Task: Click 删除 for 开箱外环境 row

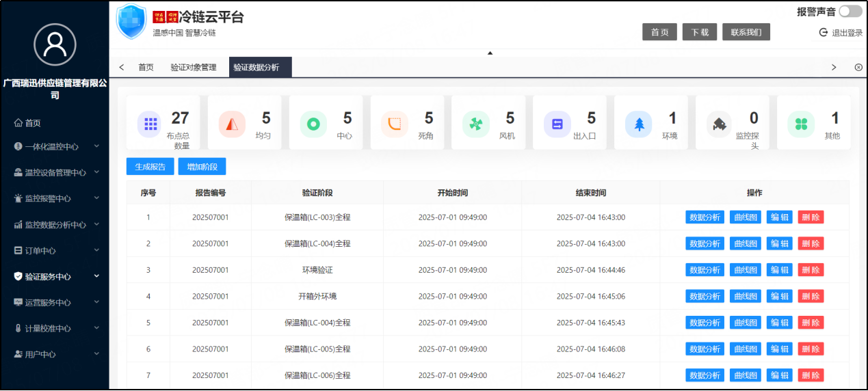Action: click(x=811, y=296)
